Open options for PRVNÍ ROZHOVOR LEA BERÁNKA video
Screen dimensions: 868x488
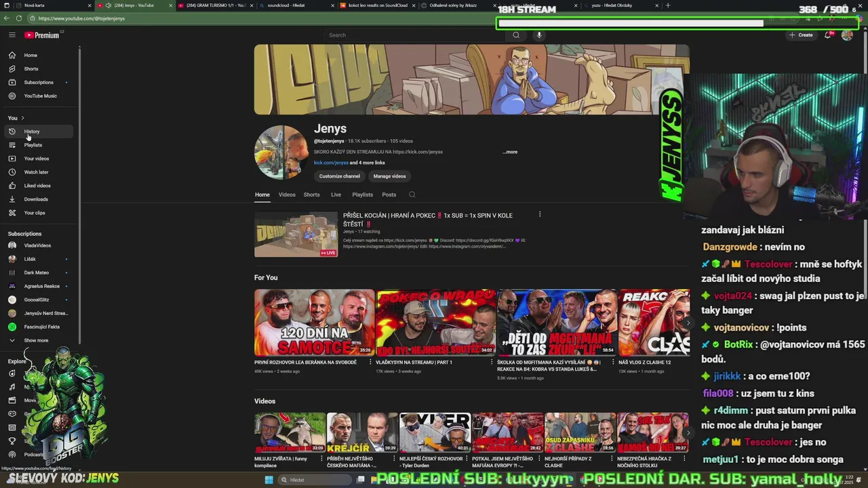pos(370,363)
